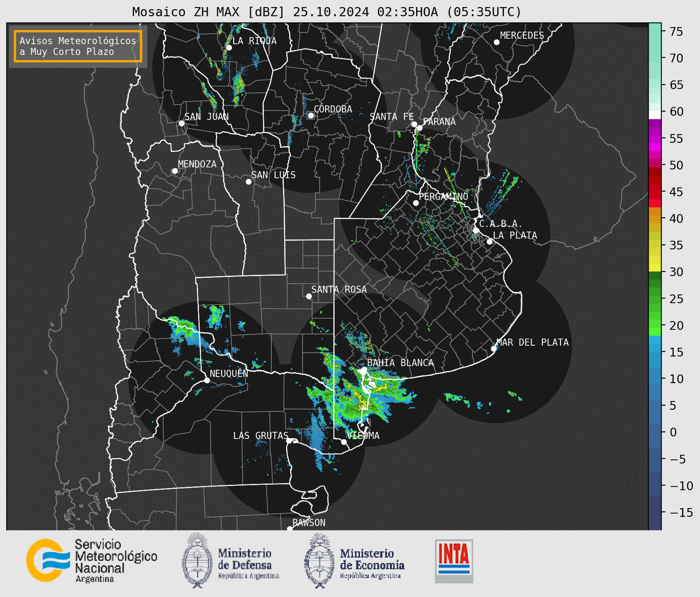The height and width of the screenshot is (597, 700).
Task: Click the BAHÍA BLANCA map label
Action: (400, 363)
